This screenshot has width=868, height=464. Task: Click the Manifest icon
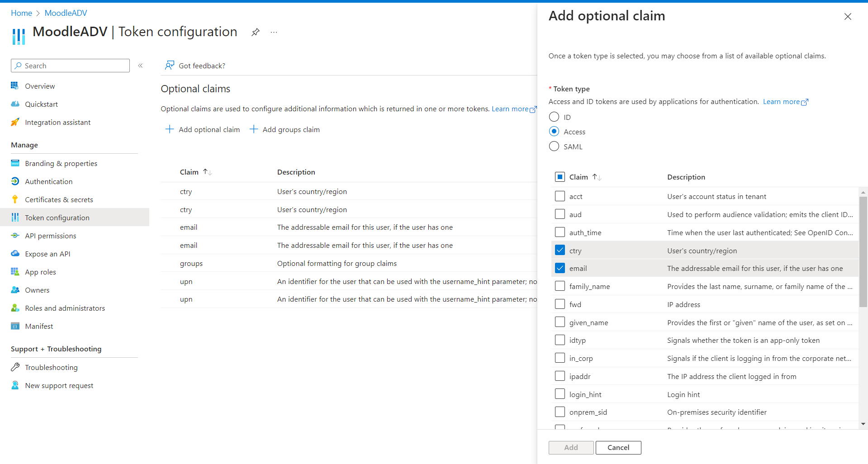pyautogui.click(x=15, y=326)
